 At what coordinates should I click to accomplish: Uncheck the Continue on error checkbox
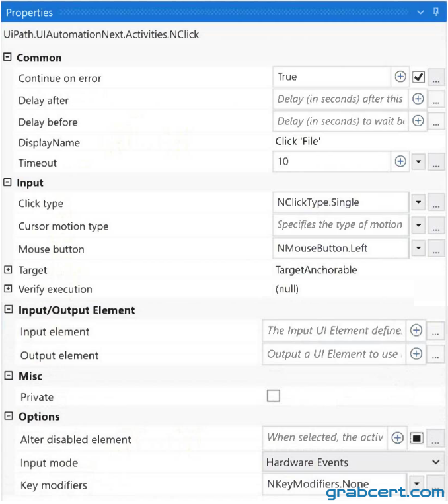point(418,77)
